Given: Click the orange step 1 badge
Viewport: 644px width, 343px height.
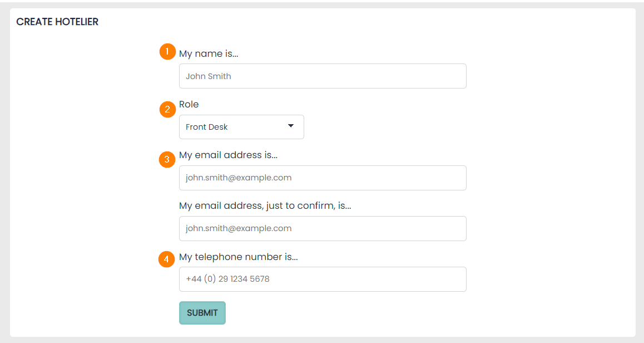Looking at the screenshot, I should (167, 52).
